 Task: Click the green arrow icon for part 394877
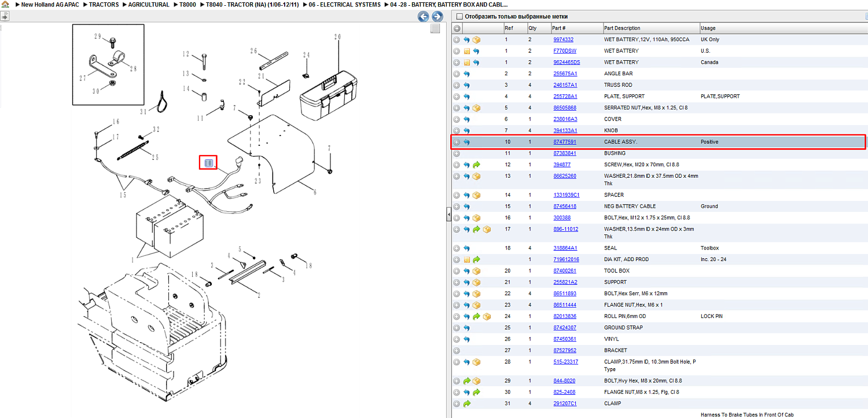tap(476, 165)
